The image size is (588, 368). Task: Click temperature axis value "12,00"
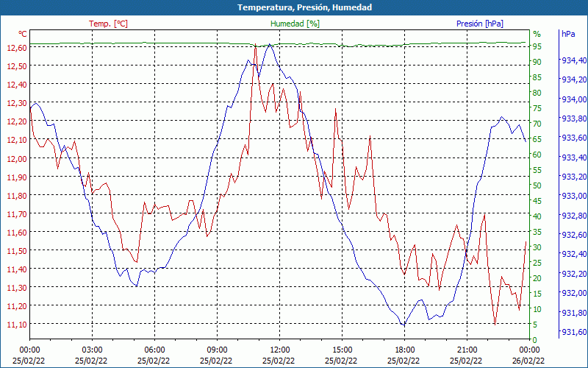point(16,158)
